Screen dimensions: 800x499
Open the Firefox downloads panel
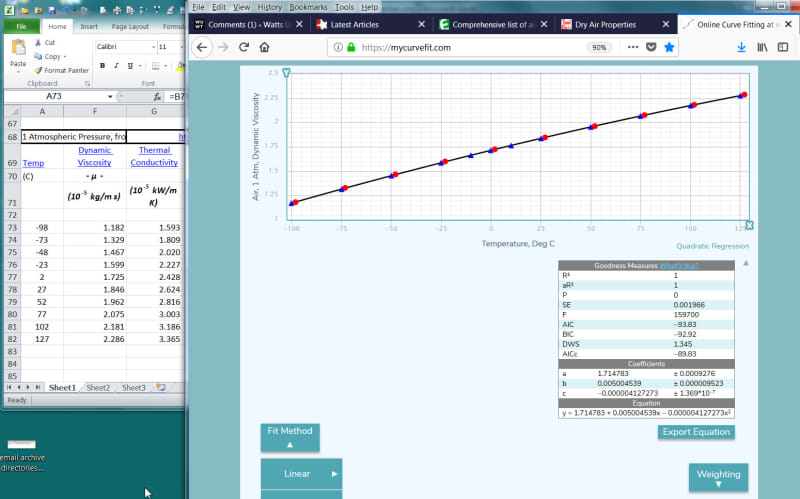point(741,47)
